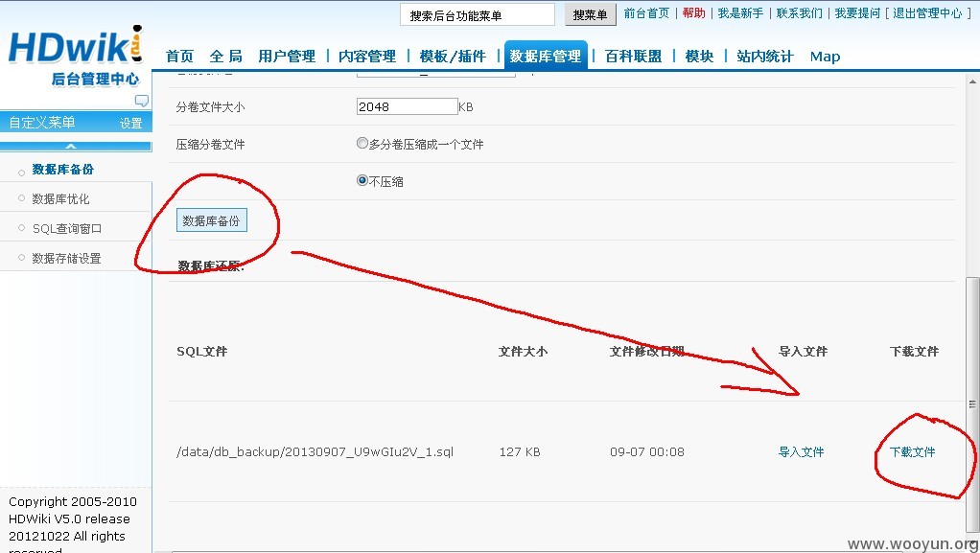
Task: Open 全局 tab
Action: [226, 57]
